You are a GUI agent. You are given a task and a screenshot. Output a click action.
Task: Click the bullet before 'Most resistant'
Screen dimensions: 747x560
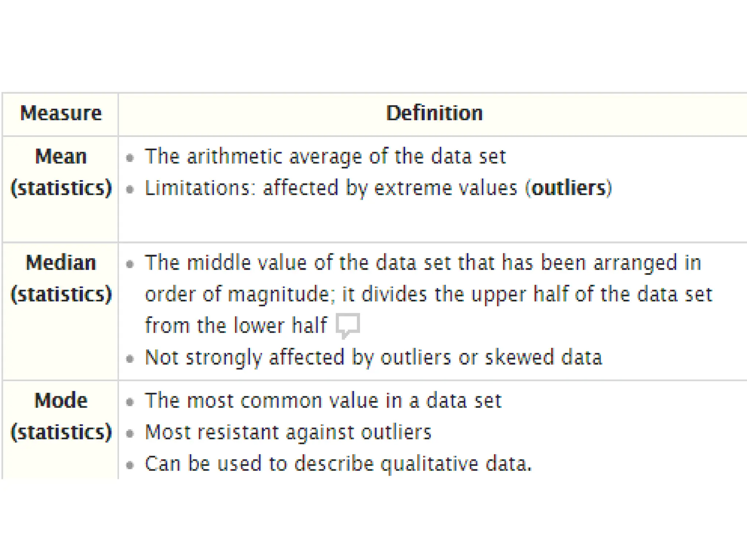[130, 433]
